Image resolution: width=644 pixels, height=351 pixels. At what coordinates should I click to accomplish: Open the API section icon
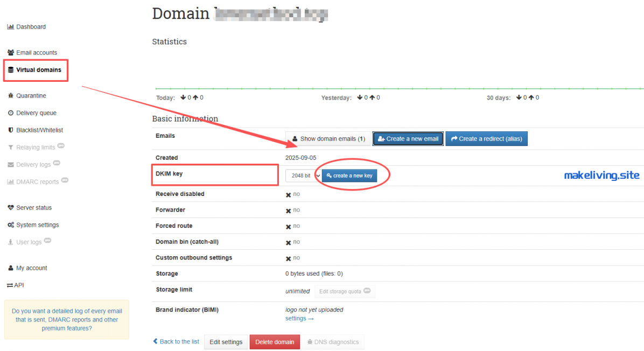[10, 285]
